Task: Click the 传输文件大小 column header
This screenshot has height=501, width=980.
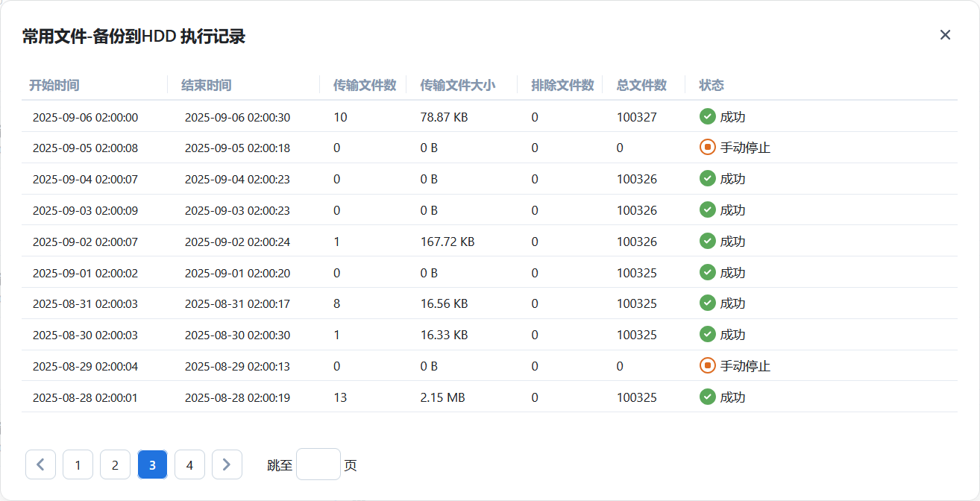Action: (x=457, y=85)
